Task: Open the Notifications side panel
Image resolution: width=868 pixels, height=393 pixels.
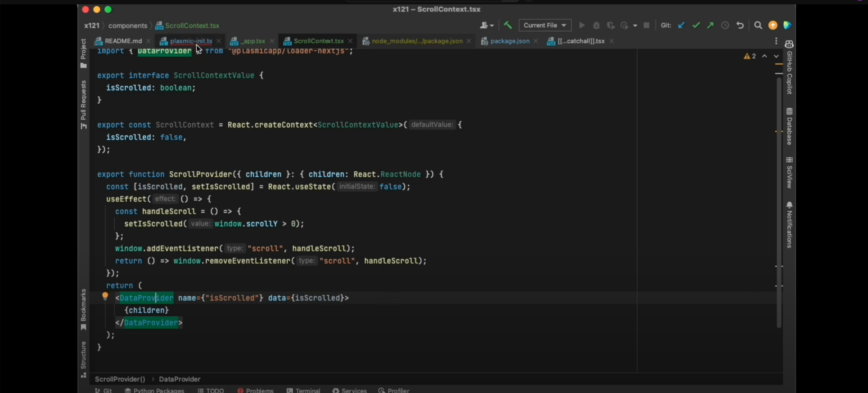Action: coord(789,225)
